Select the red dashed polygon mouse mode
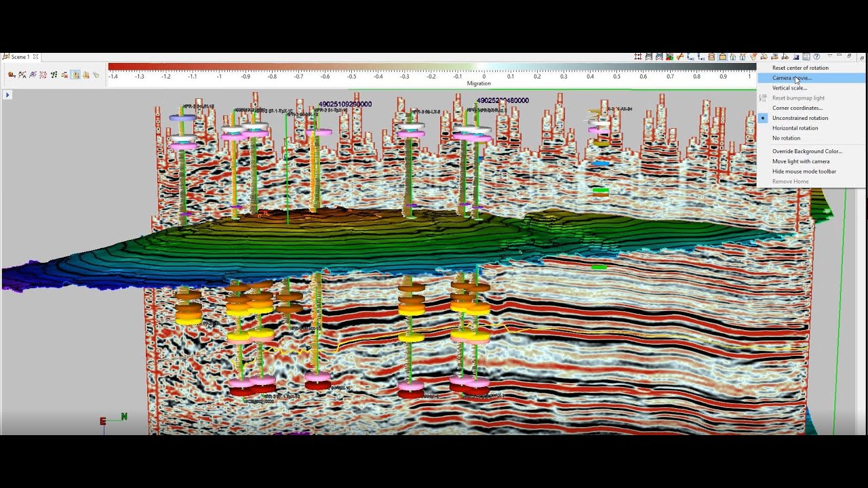This screenshot has width=868, height=488. coord(43,75)
